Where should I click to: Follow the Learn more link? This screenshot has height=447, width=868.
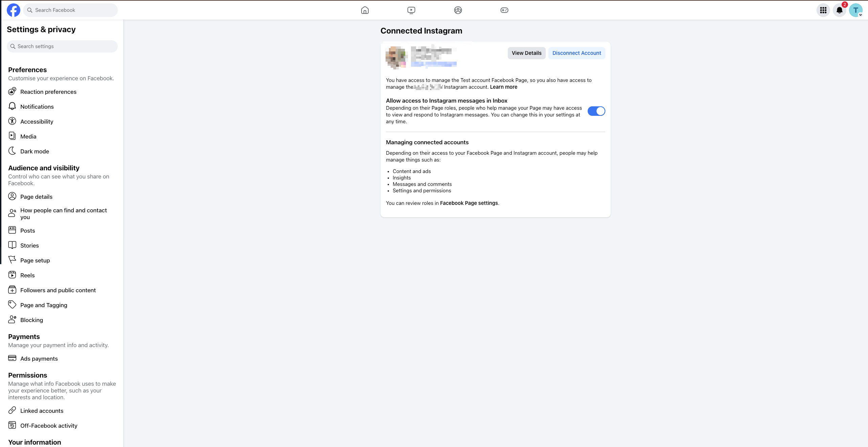(504, 87)
